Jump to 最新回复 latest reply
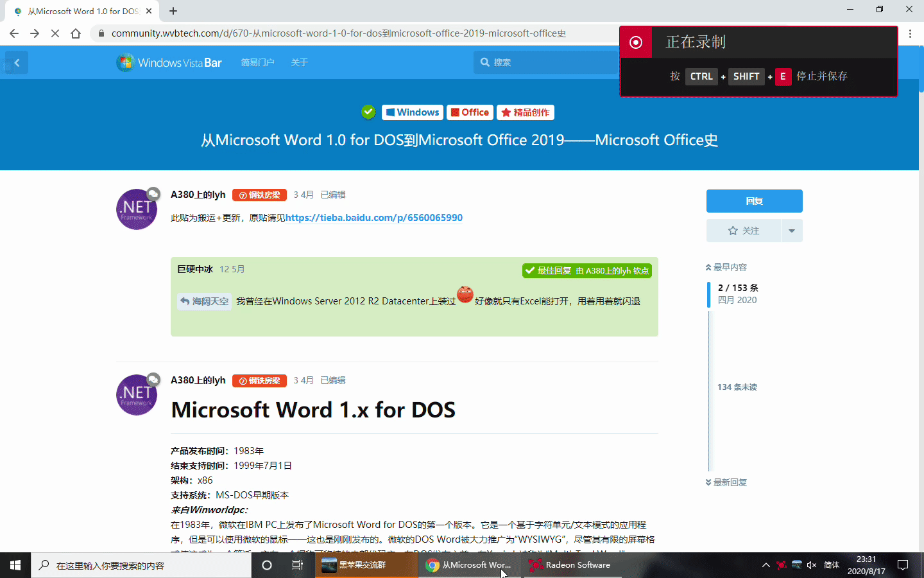 (x=726, y=482)
